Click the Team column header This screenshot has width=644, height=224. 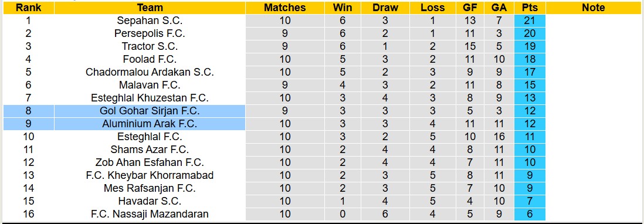pos(150,8)
